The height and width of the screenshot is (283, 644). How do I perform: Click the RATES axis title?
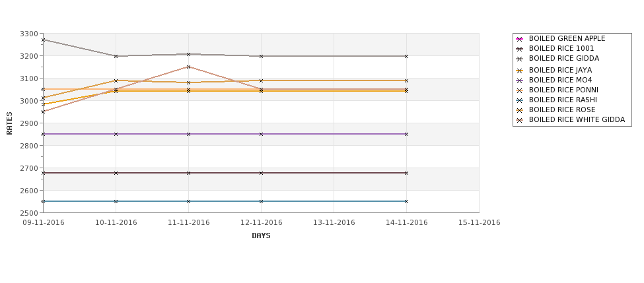point(9,123)
